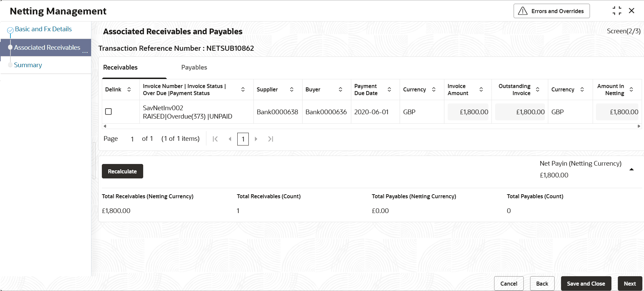
Task: Sort by Payment Due Date column
Action: click(x=389, y=89)
